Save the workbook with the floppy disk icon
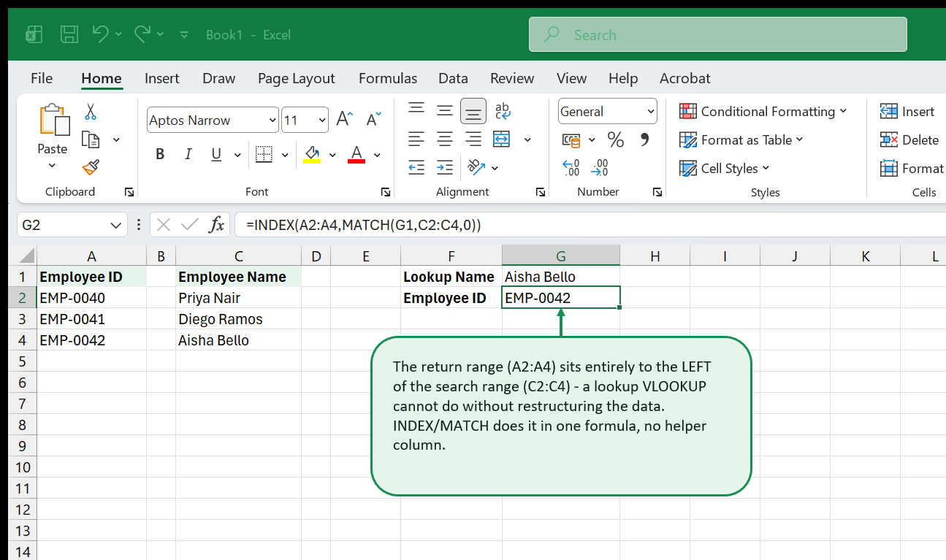Viewport: 946px width, 560px height. pos(69,34)
